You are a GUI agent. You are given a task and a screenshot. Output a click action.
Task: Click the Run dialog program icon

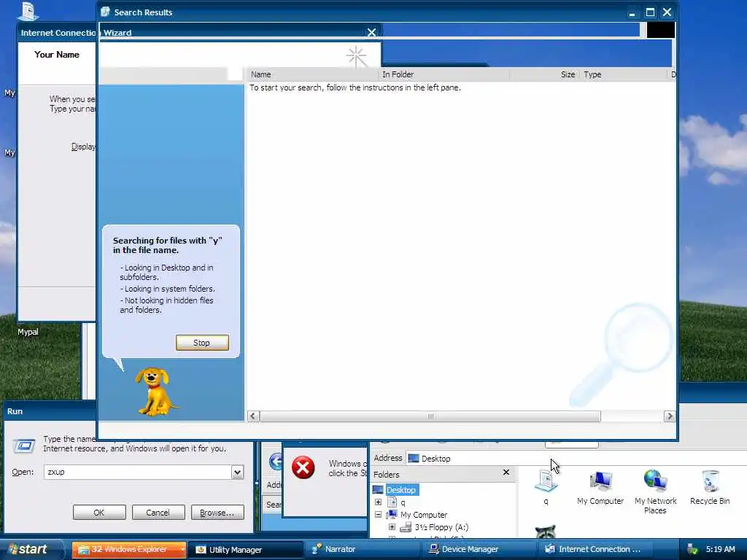pos(24,446)
